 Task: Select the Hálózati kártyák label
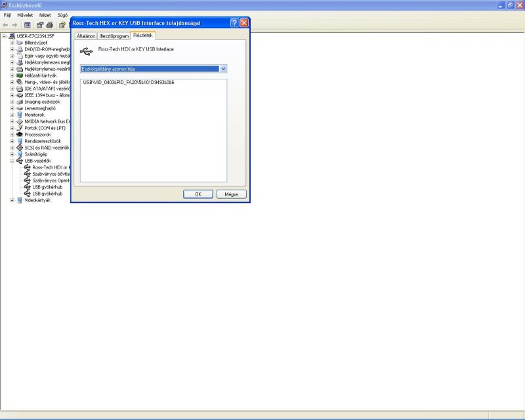click(x=41, y=75)
